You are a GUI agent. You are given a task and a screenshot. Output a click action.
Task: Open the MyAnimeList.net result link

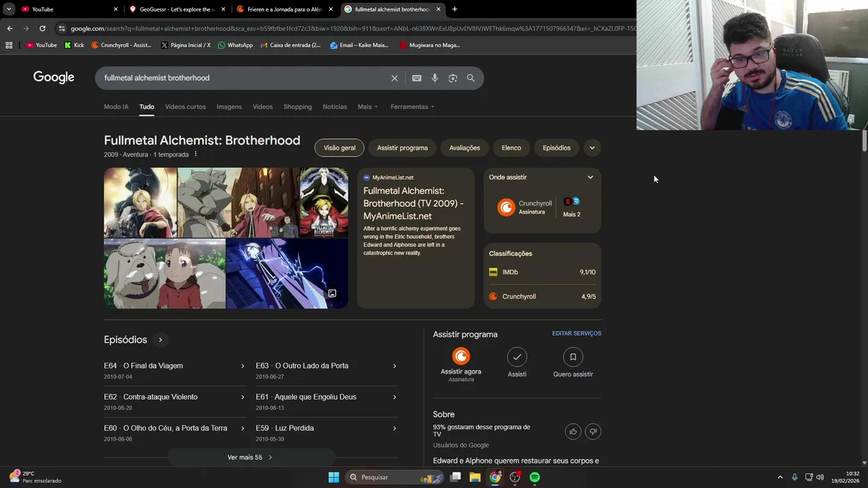point(414,203)
